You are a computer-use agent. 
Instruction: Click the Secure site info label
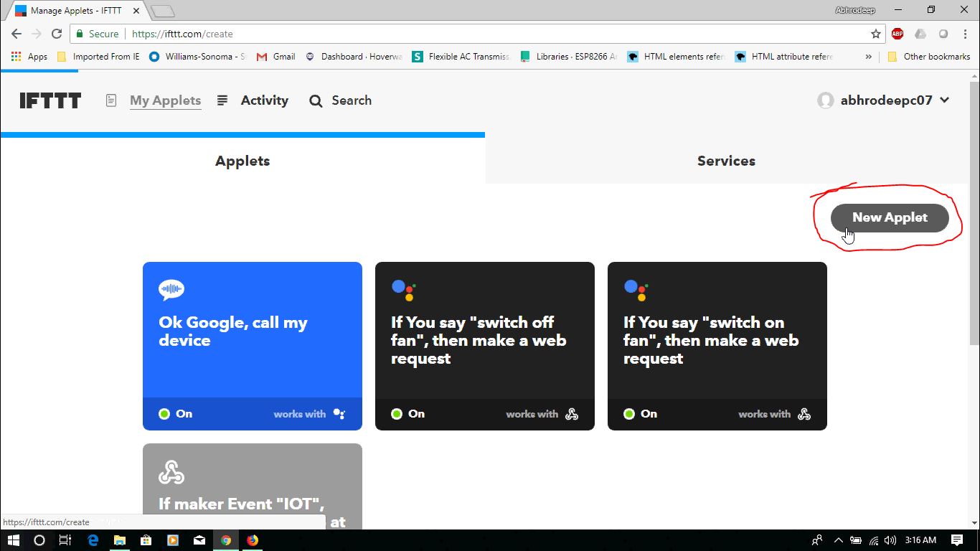tap(97, 34)
